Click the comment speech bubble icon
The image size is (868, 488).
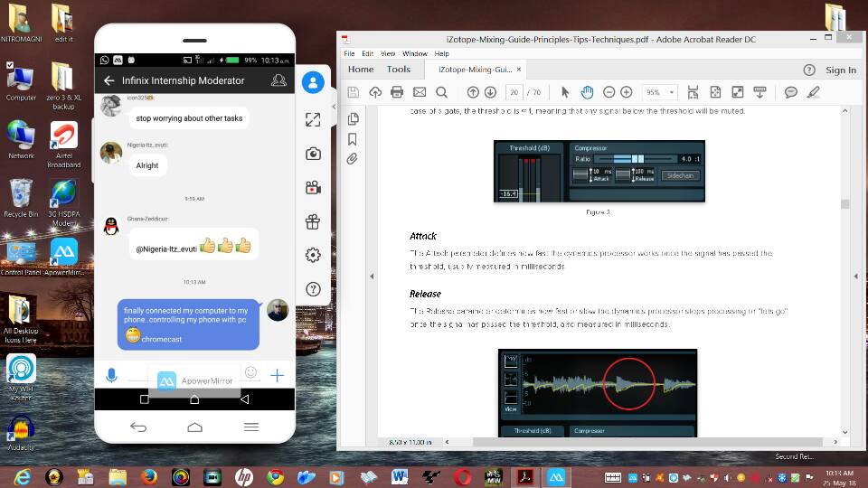(791, 92)
